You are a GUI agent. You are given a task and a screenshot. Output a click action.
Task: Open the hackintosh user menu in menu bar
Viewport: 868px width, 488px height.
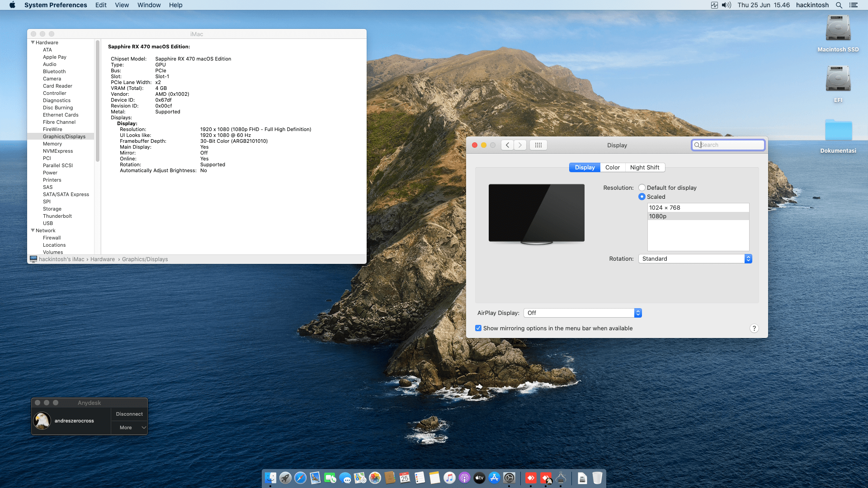812,5
